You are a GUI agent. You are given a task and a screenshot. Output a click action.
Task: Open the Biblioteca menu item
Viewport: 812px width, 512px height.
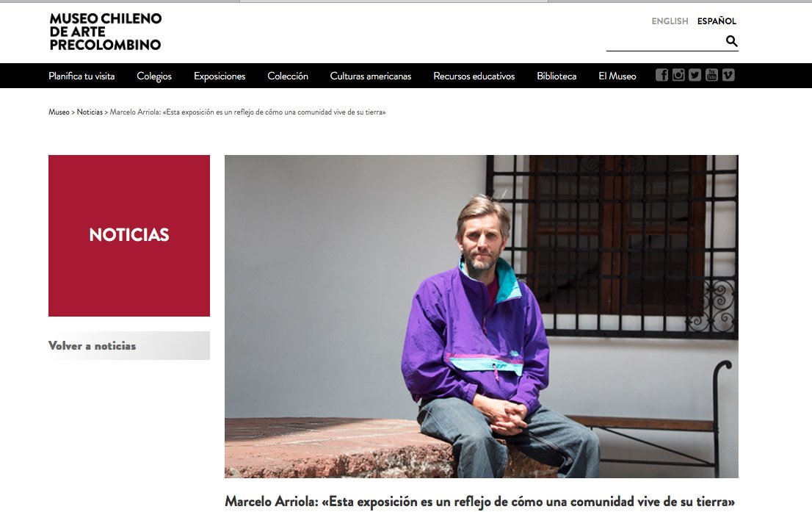(557, 76)
